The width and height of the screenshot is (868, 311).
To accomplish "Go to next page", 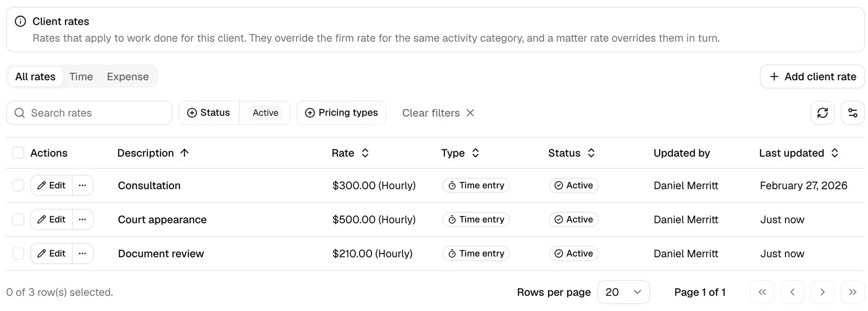I will [x=822, y=292].
